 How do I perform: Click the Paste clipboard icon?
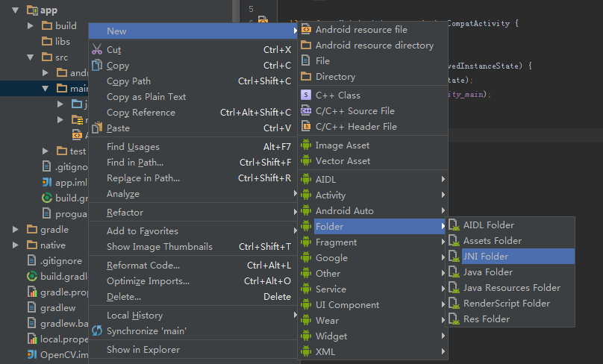(x=96, y=128)
